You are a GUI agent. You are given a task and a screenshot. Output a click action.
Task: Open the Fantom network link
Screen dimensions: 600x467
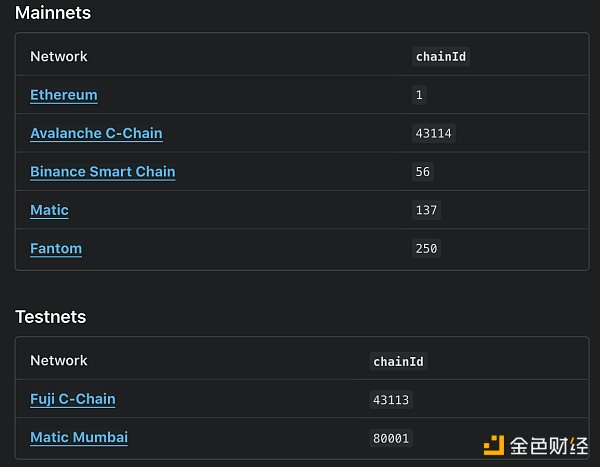[56, 248]
